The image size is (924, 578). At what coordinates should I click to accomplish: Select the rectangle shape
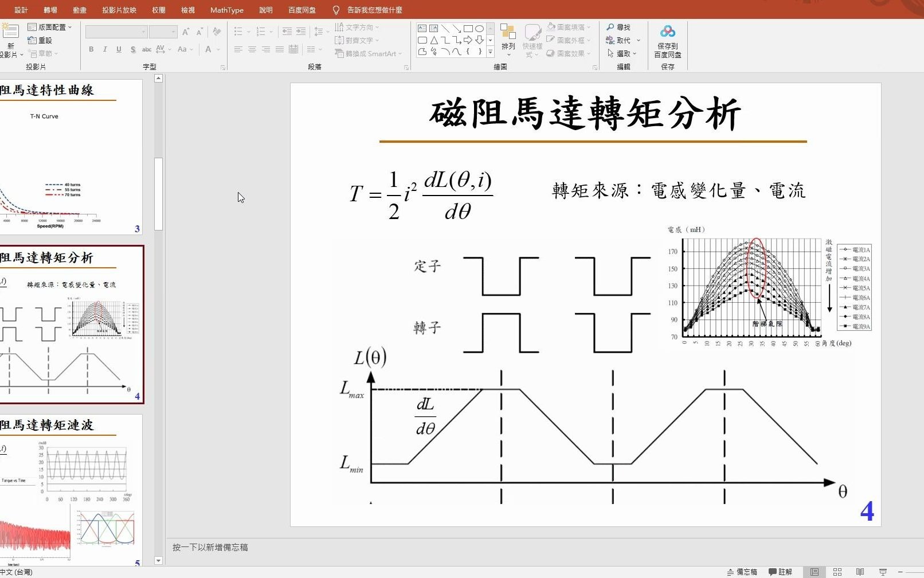468,28
